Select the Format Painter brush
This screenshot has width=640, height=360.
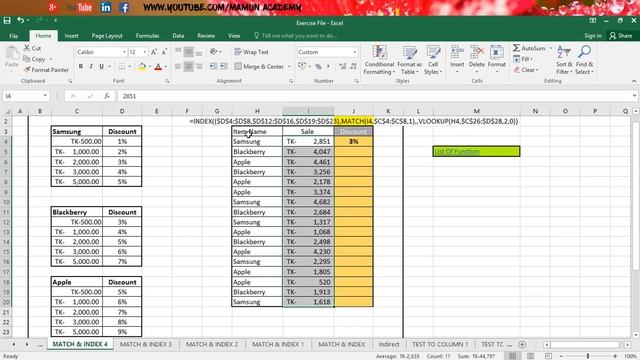27,70
